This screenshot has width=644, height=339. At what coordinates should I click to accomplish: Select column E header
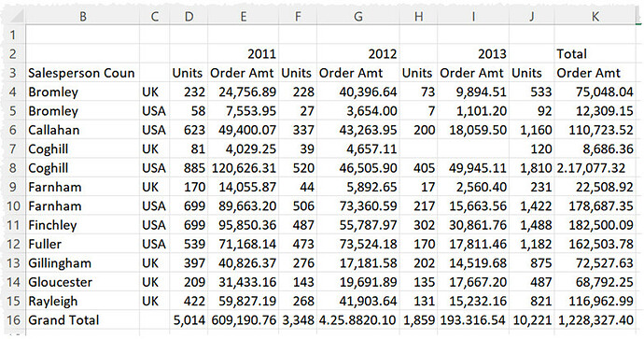[x=244, y=17]
